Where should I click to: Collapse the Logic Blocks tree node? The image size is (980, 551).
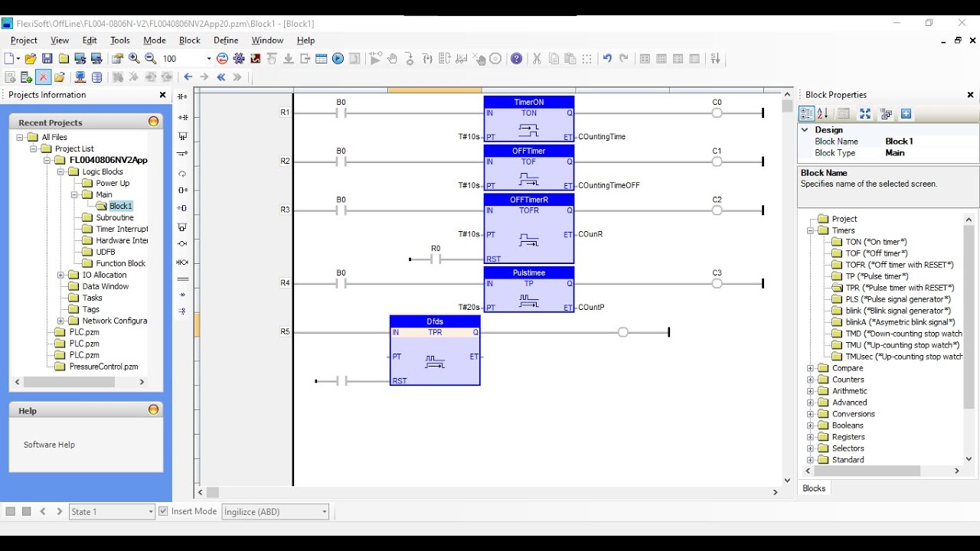point(60,171)
